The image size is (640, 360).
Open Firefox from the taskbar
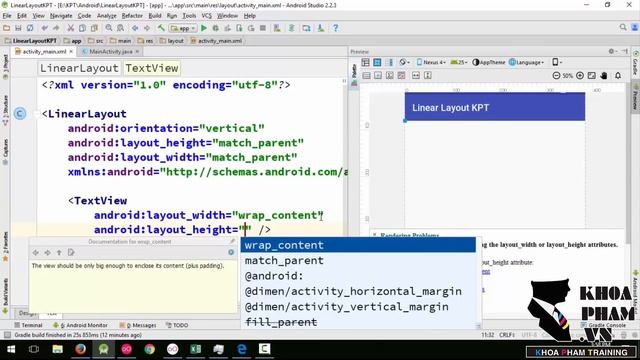point(80,349)
